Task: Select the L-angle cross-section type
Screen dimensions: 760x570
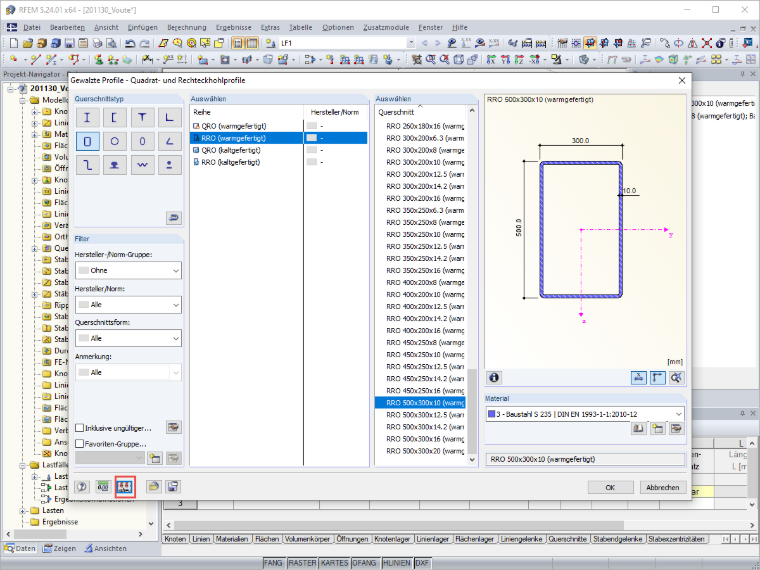Action: [x=170, y=117]
